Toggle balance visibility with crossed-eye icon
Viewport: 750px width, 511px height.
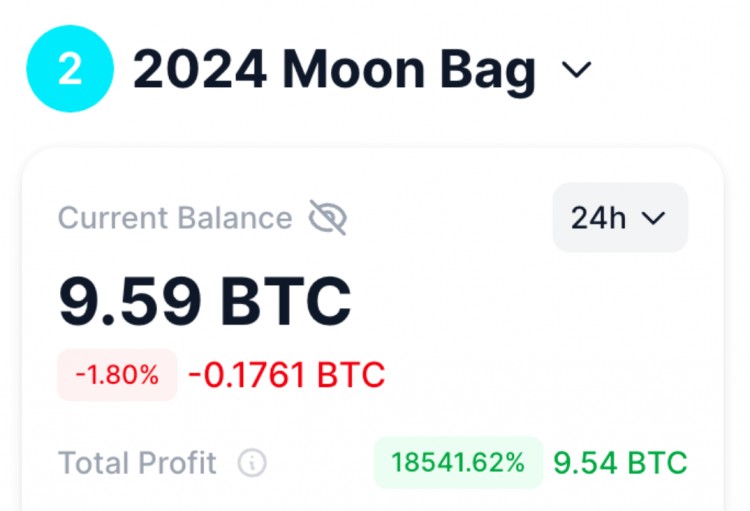click(x=327, y=217)
